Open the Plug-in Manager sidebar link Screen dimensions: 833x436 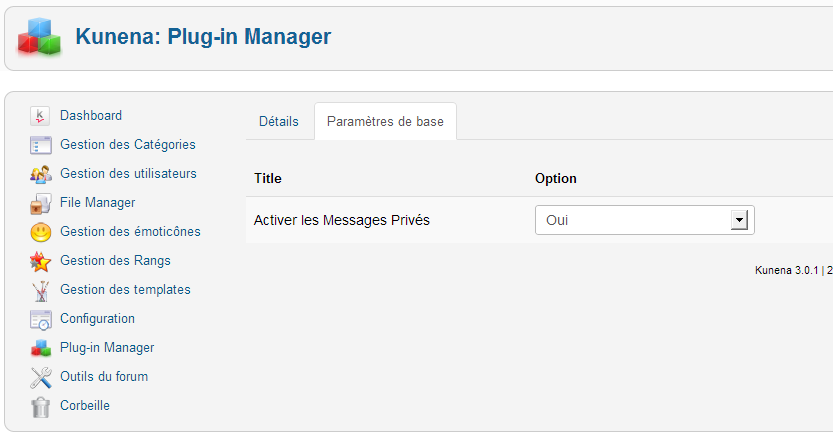(x=107, y=348)
